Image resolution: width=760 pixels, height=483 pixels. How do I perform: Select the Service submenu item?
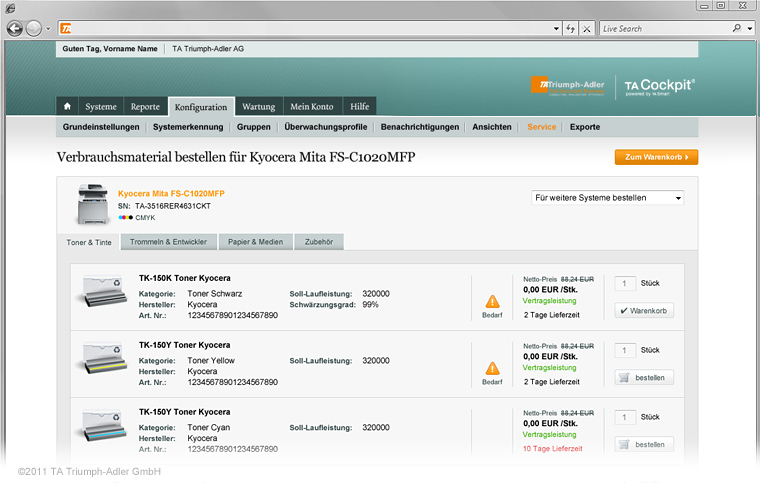click(x=542, y=127)
